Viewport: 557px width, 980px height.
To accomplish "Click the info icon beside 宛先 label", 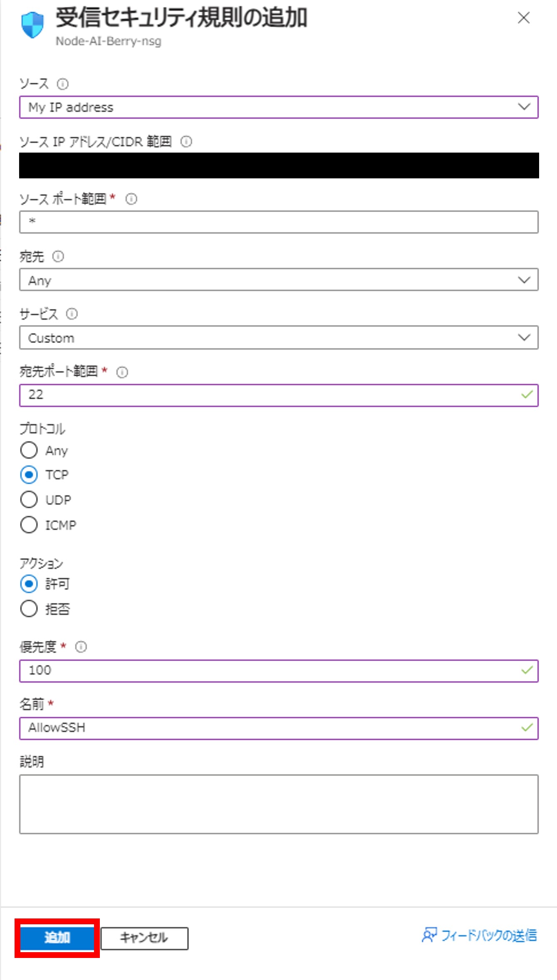I will [58, 257].
